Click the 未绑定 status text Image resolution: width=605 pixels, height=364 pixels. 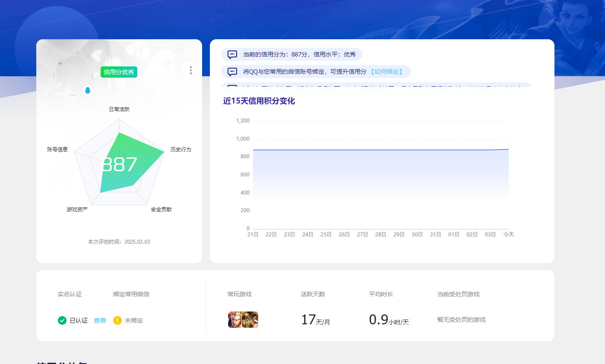point(134,320)
